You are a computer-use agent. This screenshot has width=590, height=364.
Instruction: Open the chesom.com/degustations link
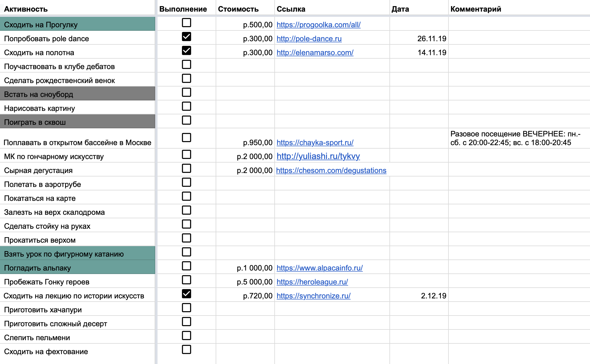(x=331, y=170)
